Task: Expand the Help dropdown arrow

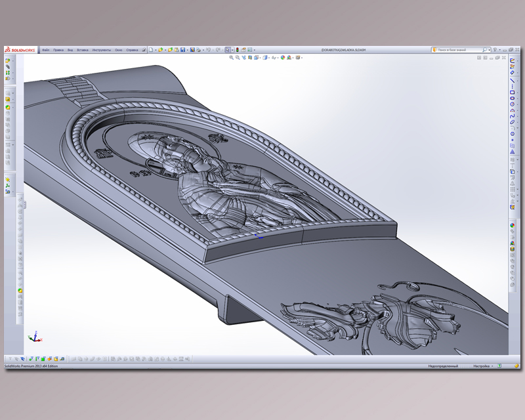Action: coord(499,50)
